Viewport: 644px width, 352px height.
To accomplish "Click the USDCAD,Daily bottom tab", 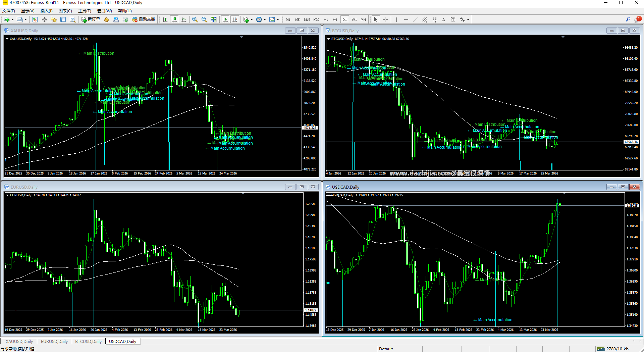I will [x=122, y=341].
